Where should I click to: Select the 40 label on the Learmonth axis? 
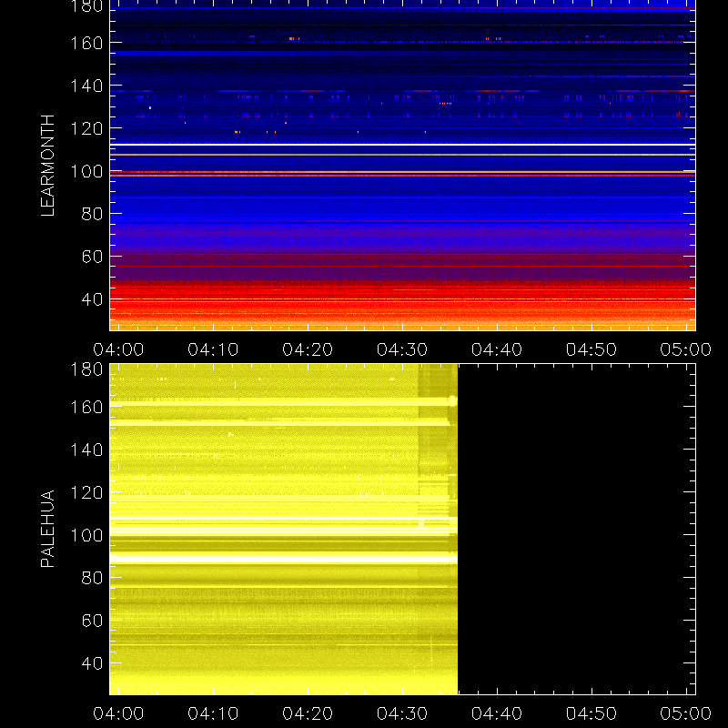[x=92, y=299]
